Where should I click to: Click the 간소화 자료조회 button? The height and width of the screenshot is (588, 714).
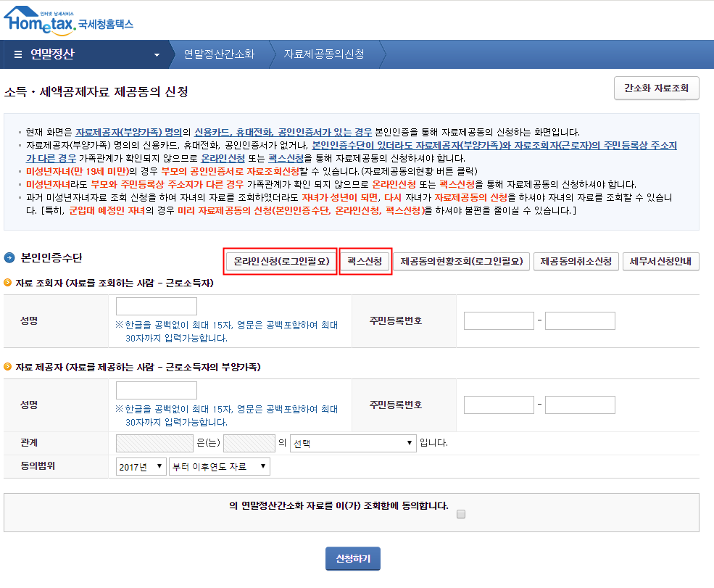pos(656,88)
